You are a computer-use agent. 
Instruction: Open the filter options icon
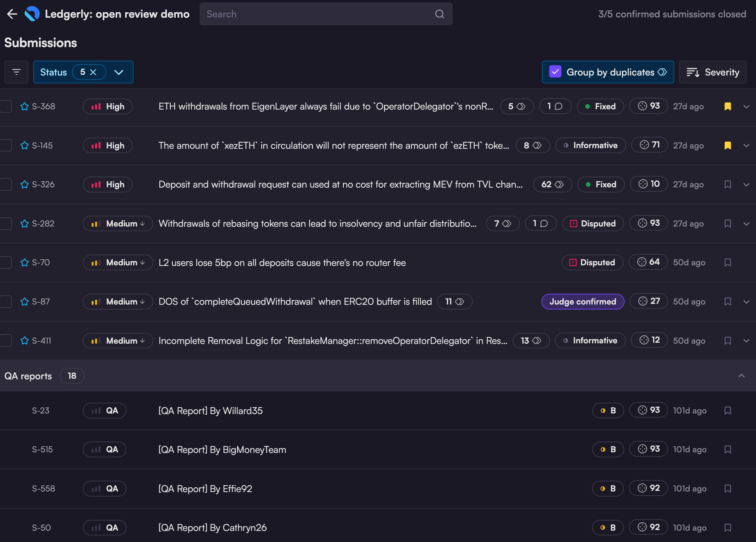[16, 72]
